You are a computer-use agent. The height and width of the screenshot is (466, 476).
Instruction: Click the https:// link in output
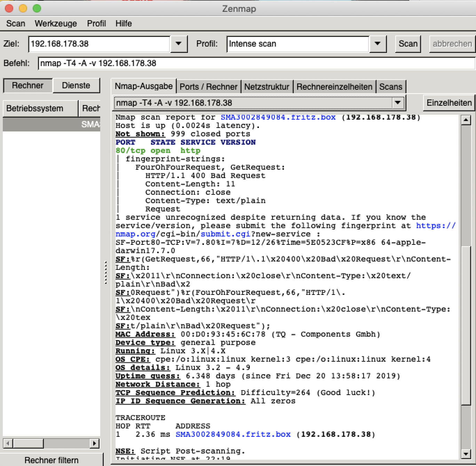pos(436,226)
